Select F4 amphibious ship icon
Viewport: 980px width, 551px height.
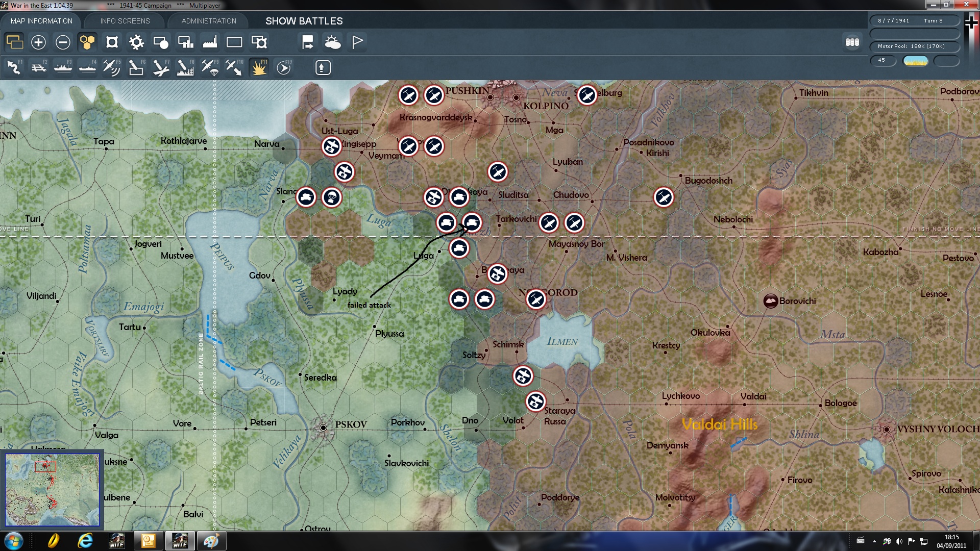88,67
